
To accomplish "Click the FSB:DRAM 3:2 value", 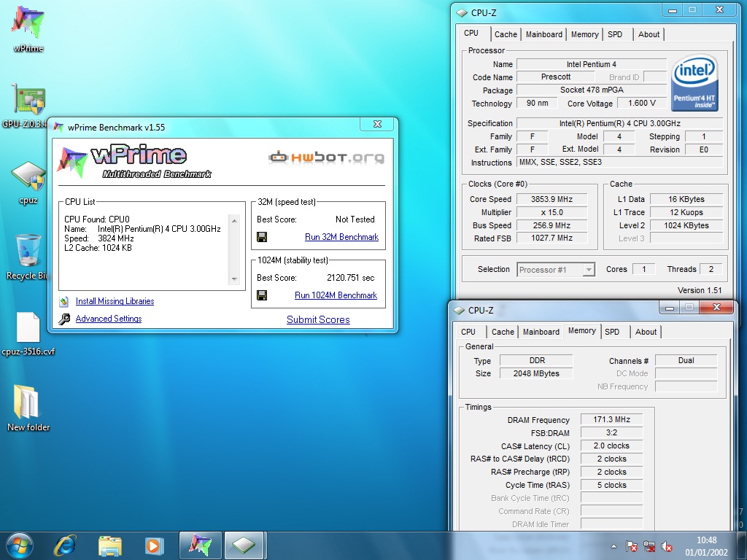I will pyautogui.click(x=612, y=433).
